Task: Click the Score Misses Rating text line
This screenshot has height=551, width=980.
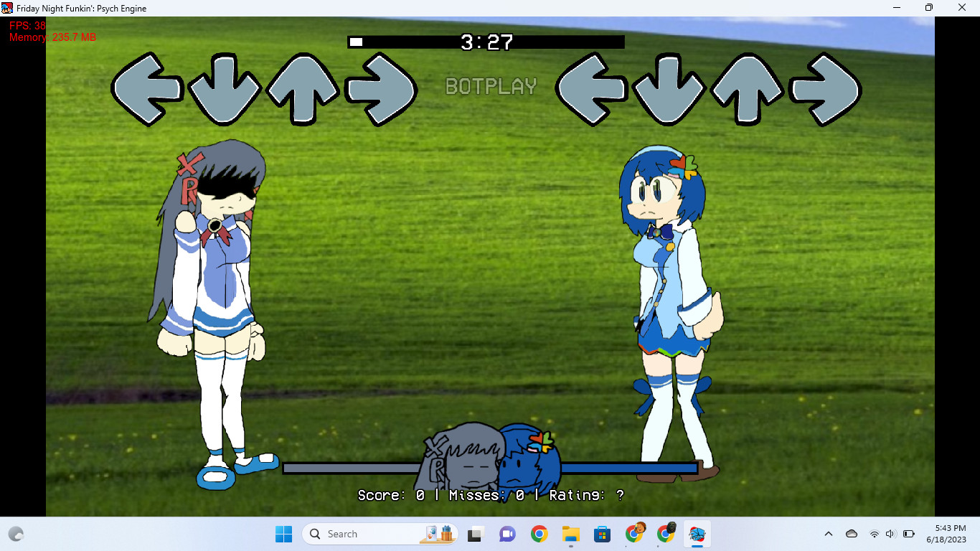Action: 491,495
